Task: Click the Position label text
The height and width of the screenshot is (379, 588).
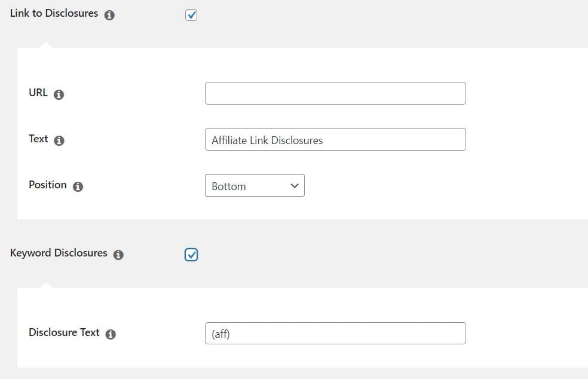Action: pos(47,185)
